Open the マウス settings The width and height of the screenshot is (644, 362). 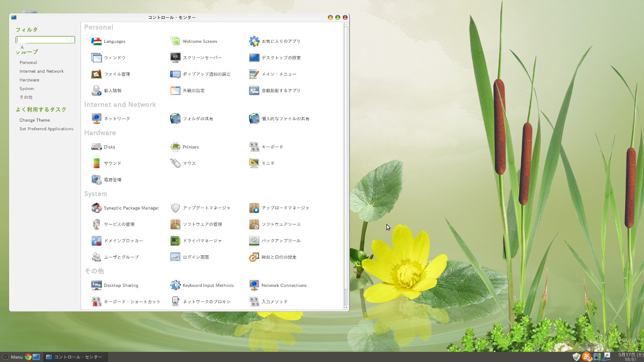(183, 163)
